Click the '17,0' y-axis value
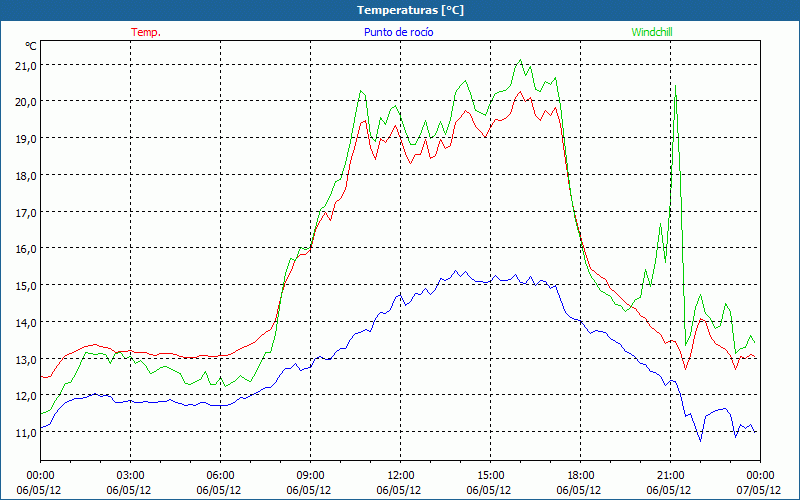This screenshot has width=800, height=500. coord(27,213)
